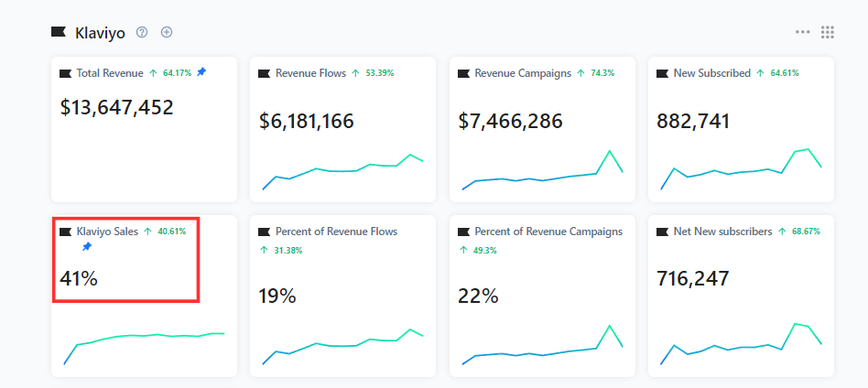Viewport: 868px width, 388px height.
Task: Open the Revenue Flows metric title
Action: 310,73
